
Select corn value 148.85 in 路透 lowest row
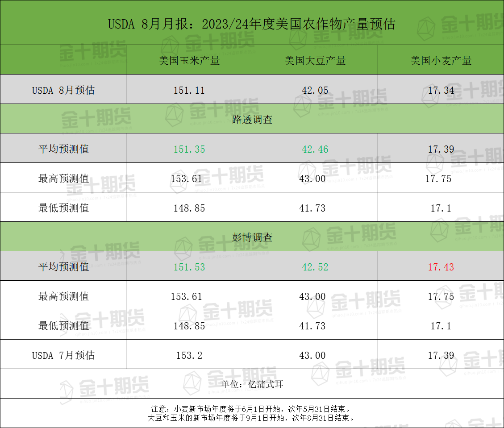click(x=189, y=208)
